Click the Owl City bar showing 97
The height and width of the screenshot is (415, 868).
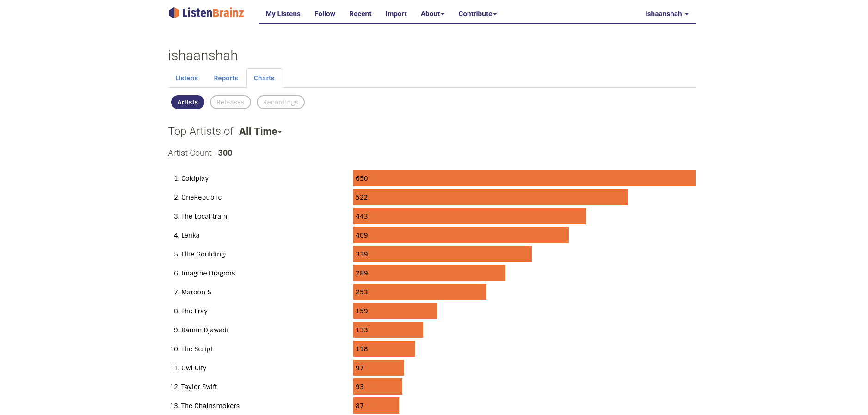379,368
